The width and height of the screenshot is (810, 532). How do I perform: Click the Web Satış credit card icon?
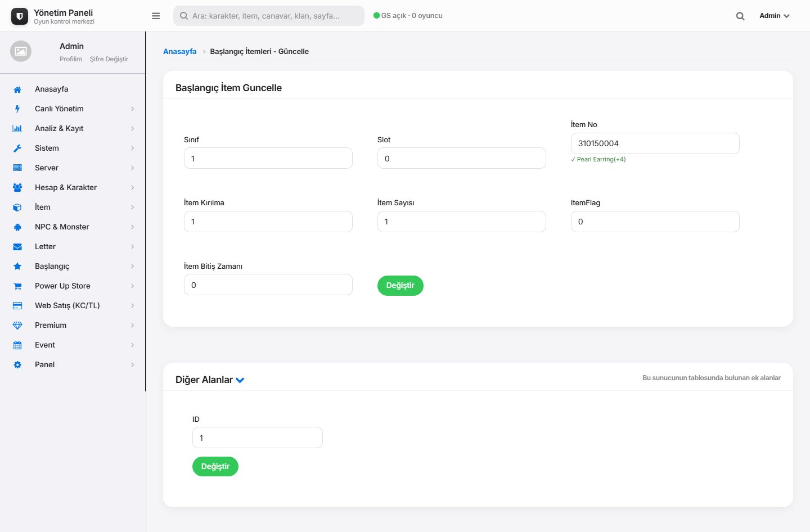[x=17, y=306]
